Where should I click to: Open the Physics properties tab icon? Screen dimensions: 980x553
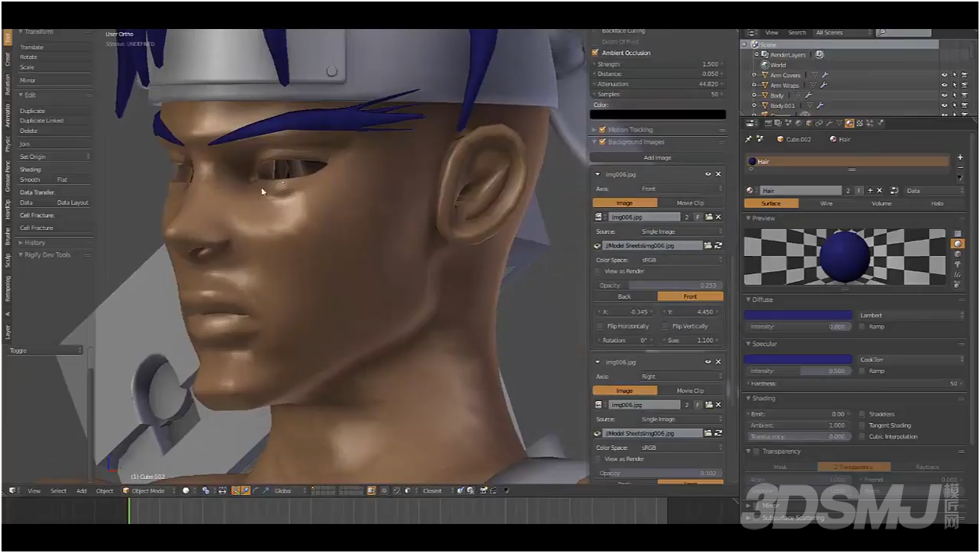(880, 123)
